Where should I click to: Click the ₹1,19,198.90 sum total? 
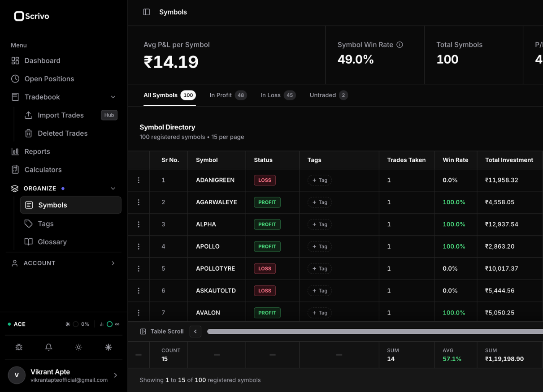point(504,359)
